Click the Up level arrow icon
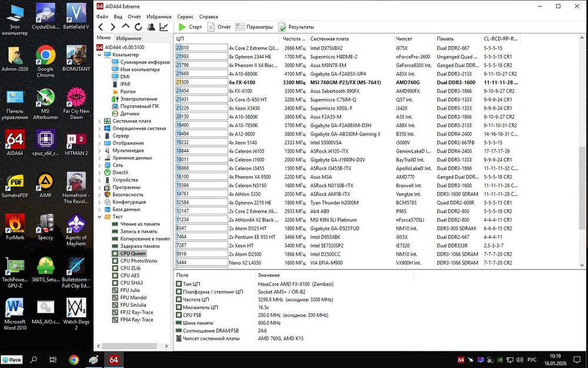Viewport: 588px width, 368px height. [x=126, y=26]
